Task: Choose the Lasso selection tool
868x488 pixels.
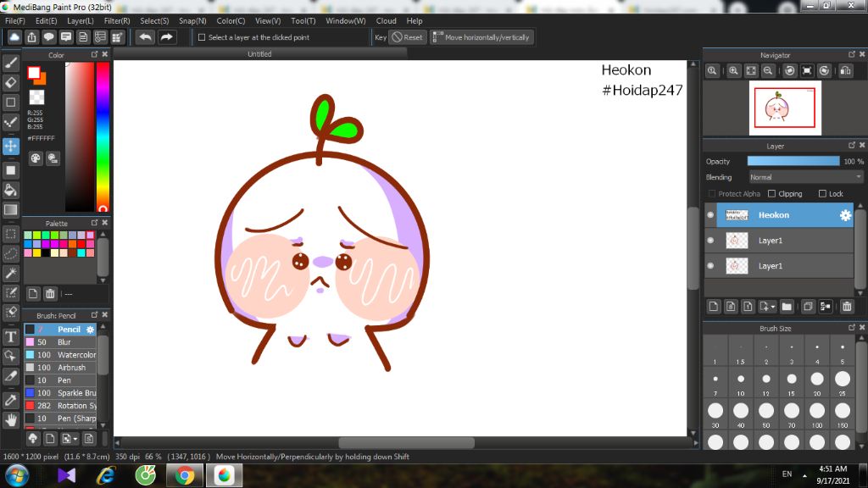Action: (x=10, y=253)
